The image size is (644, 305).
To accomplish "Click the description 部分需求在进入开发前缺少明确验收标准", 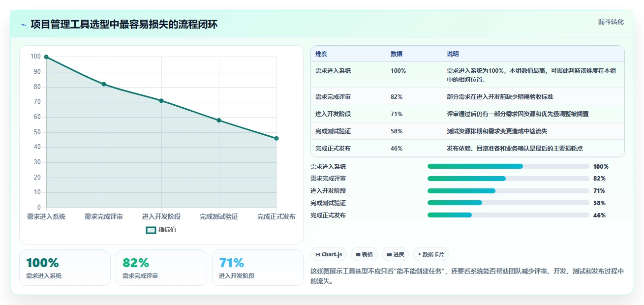I will (500, 97).
